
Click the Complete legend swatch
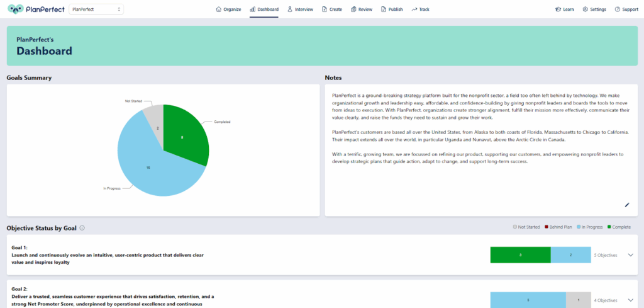609,227
